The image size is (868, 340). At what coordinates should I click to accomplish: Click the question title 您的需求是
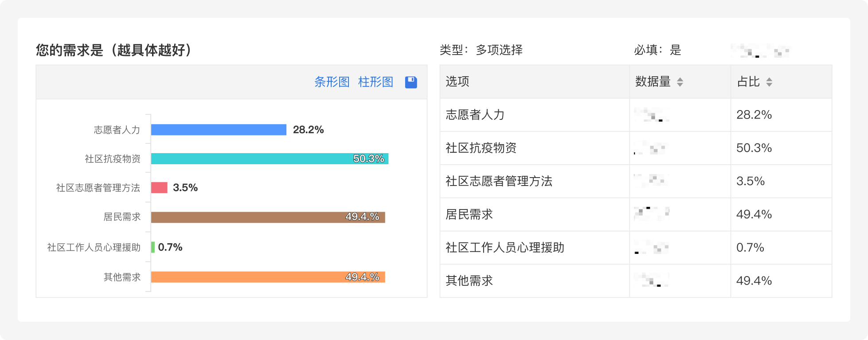coord(69,50)
